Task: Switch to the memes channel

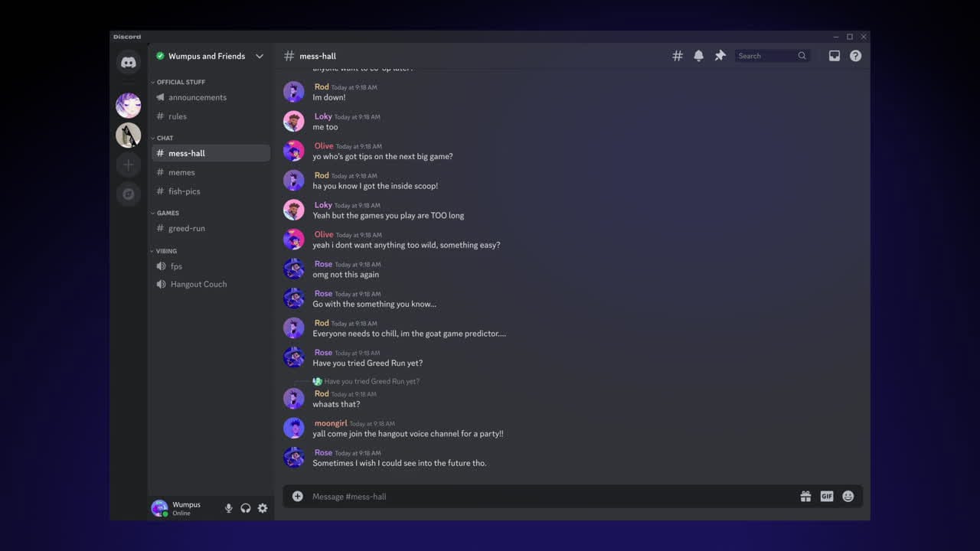Action: pos(211,172)
